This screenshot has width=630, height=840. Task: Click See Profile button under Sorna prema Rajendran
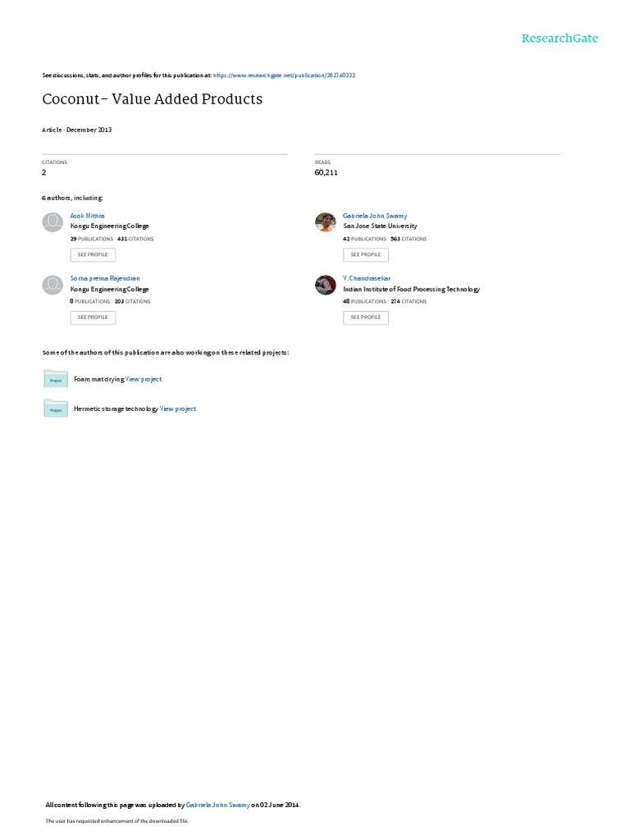(93, 317)
